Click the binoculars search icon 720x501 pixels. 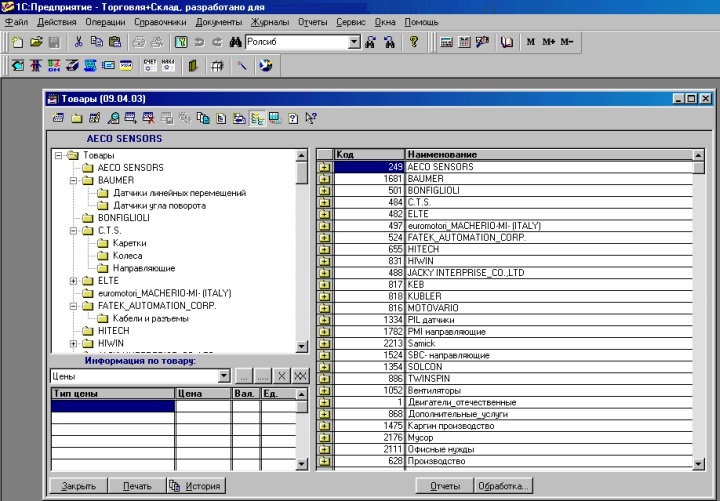pos(235,42)
